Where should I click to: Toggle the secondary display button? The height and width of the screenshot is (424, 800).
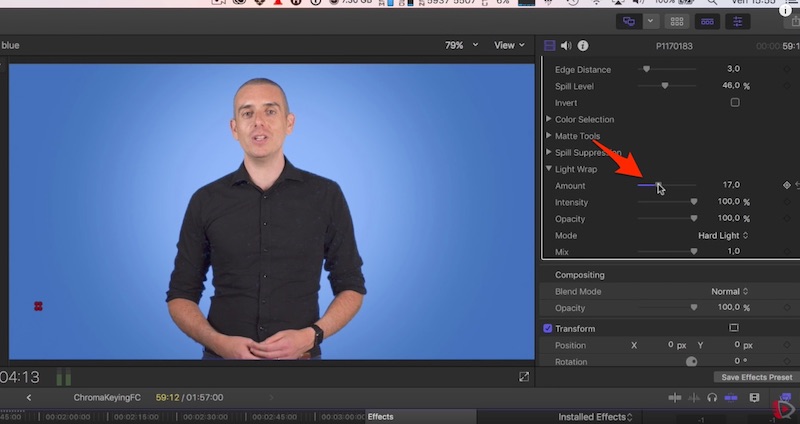[629, 21]
